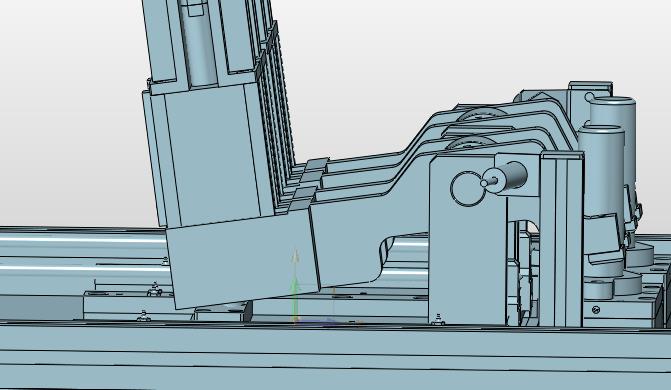Pick the circular hole in the side bracket plate
The image size is (671, 390).
[x=468, y=188]
